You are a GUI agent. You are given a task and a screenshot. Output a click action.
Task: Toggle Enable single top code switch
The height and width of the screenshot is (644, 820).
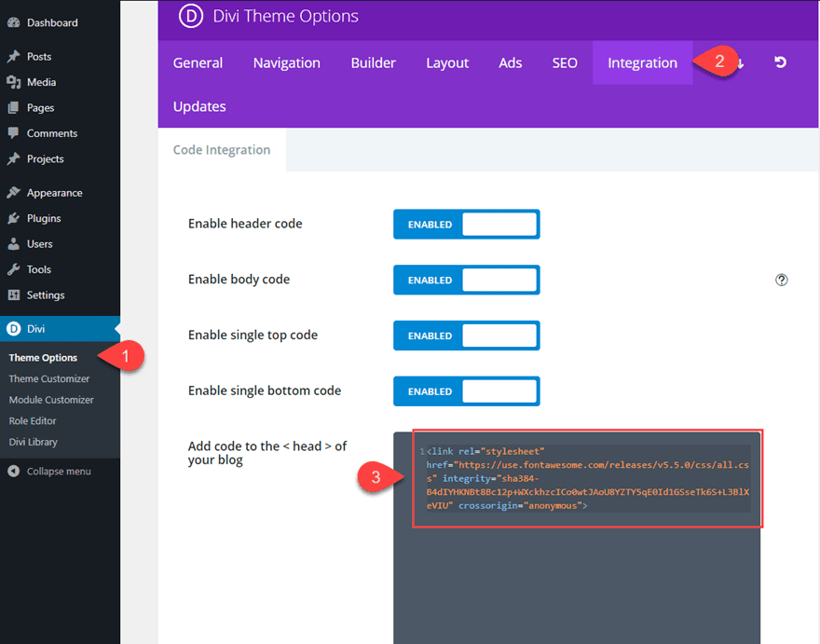pyautogui.click(x=467, y=336)
